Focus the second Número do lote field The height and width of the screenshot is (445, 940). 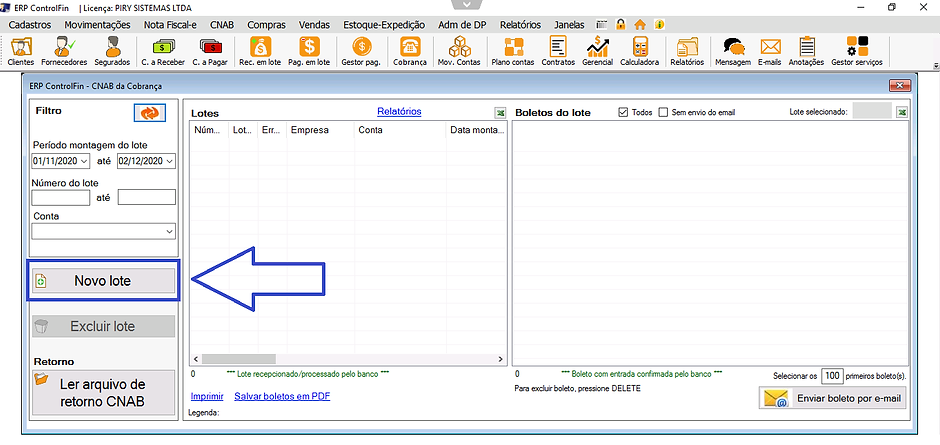pos(147,197)
